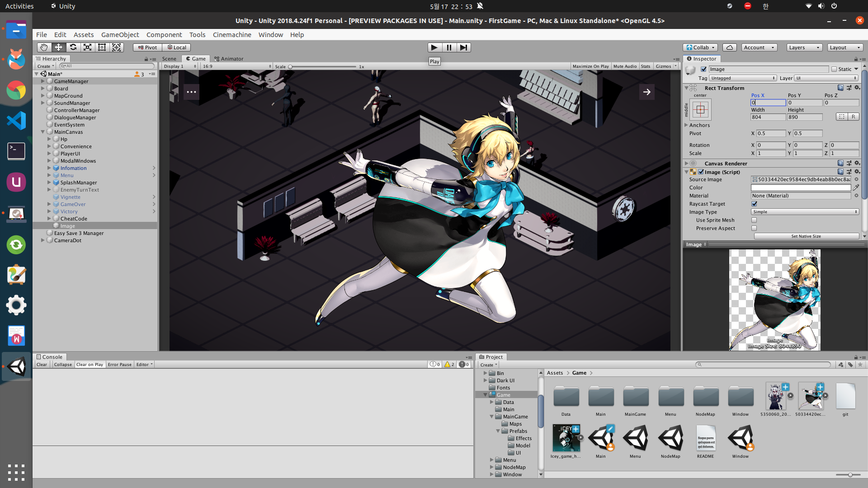Filter project search by label icon
The width and height of the screenshot is (868, 488).
(x=850, y=365)
